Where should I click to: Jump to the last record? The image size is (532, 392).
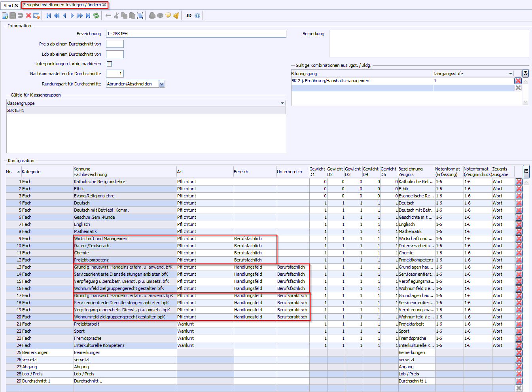pos(88,15)
